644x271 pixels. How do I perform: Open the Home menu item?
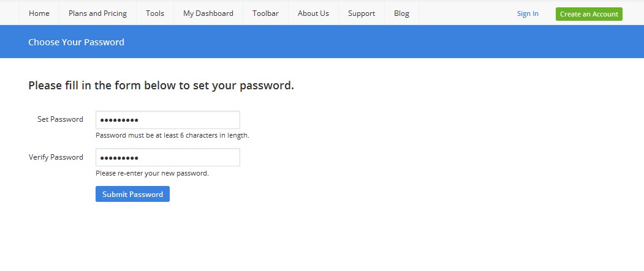[x=39, y=13]
